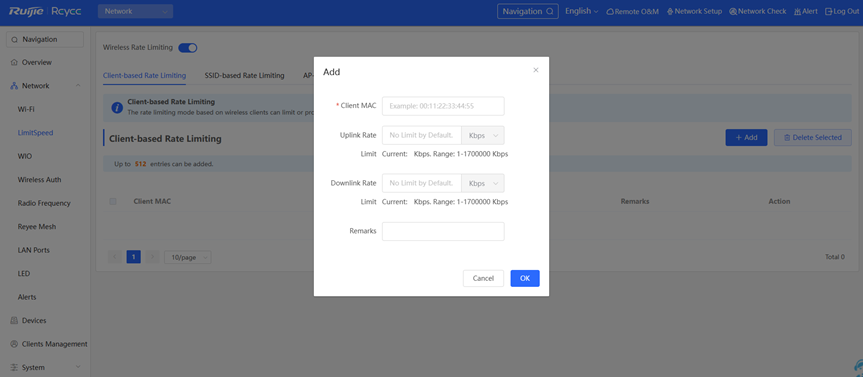Open the Downlink Rate Kbps unit dropdown
The width and height of the screenshot is (863, 377).
pyautogui.click(x=483, y=183)
